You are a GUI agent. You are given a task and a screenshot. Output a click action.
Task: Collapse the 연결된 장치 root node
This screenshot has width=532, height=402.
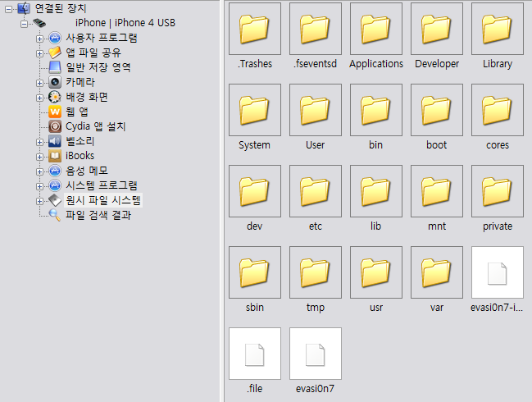[x=8, y=9]
